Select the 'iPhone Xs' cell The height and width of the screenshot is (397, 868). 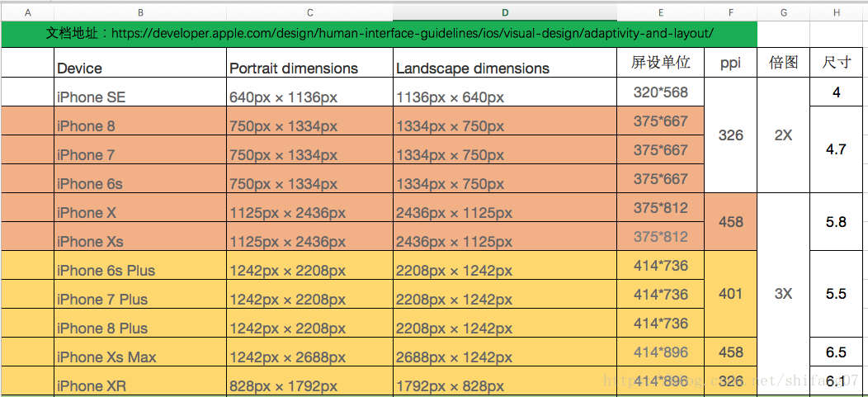140,236
